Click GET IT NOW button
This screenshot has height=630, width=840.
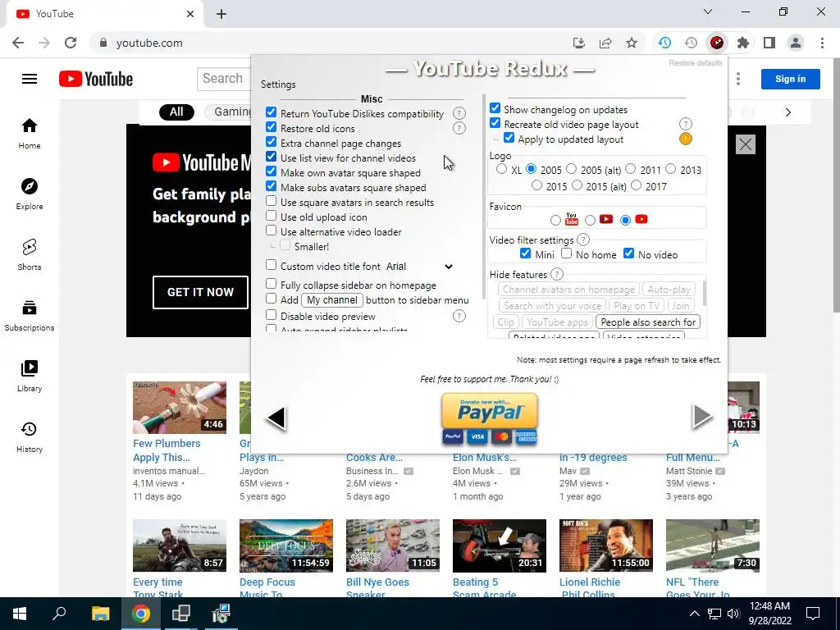[200, 292]
